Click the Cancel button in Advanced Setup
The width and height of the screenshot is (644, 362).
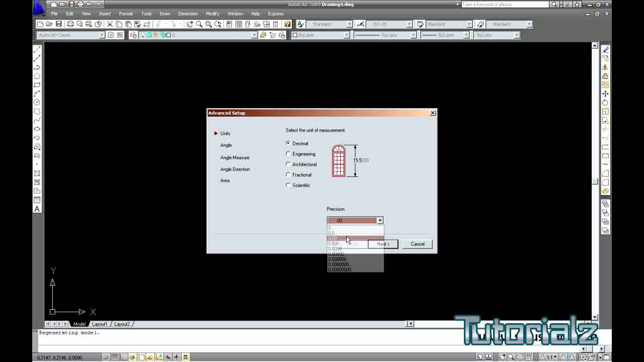[418, 244]
